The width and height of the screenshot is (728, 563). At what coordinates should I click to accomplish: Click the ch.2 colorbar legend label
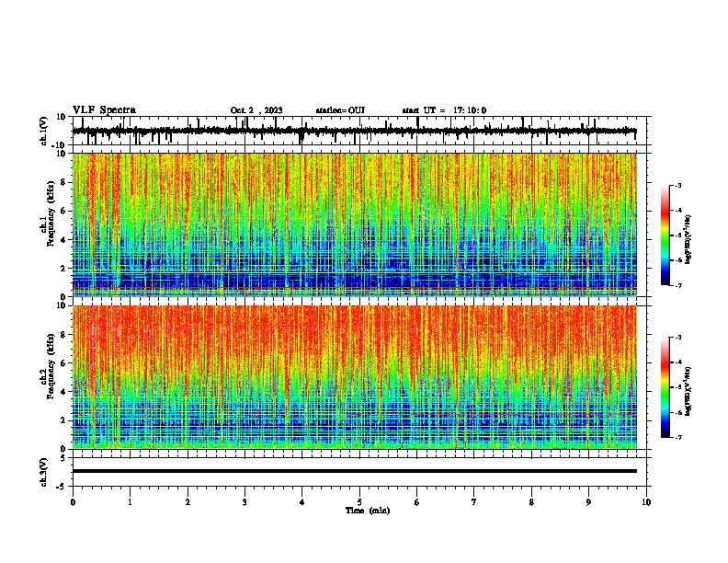(688, 391)
